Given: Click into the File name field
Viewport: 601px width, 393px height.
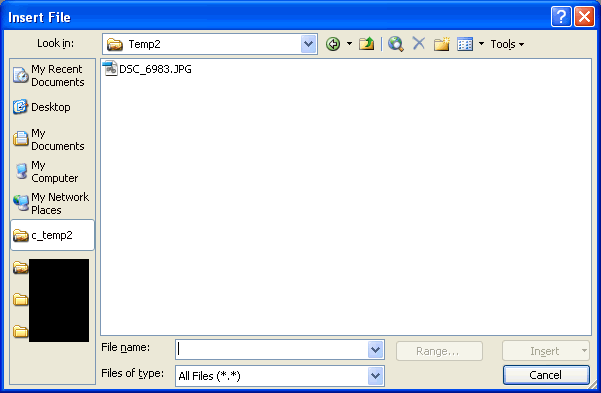Looking at the screenshot, I should pyautogui.click(x=272, y=349).
